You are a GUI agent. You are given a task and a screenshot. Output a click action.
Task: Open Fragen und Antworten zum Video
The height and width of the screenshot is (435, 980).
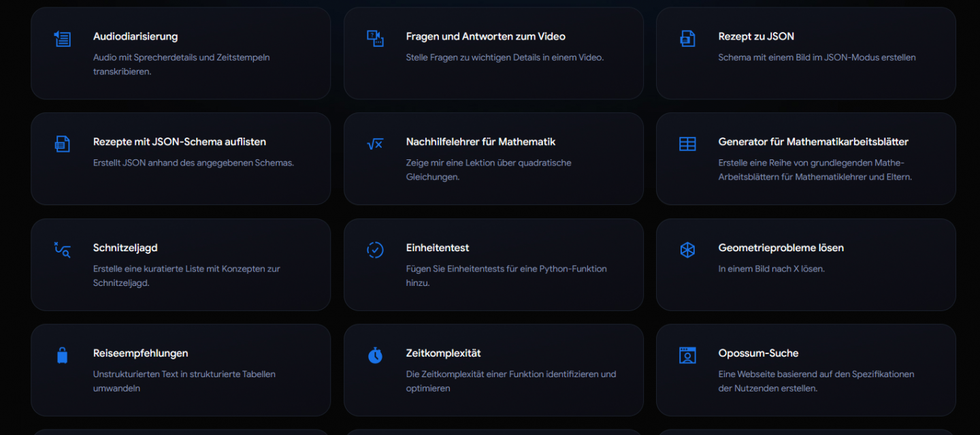485,37
